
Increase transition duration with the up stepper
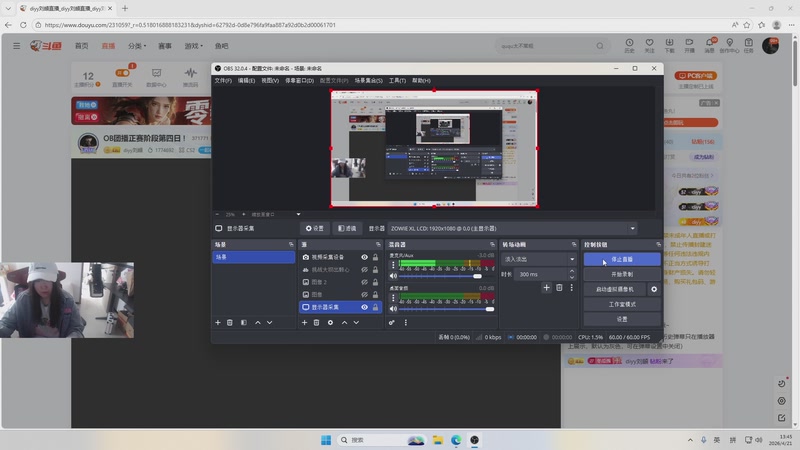pos(572,271)
